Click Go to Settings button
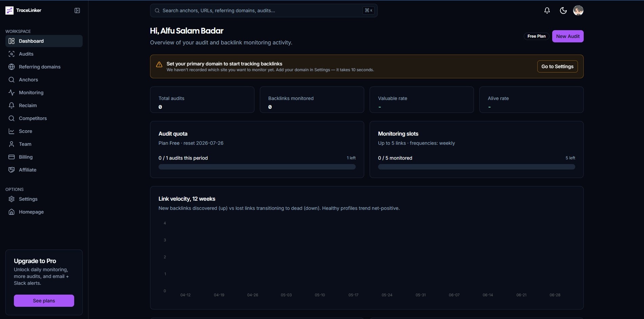The height and width of the screenshot is (319, 644). 557,66
